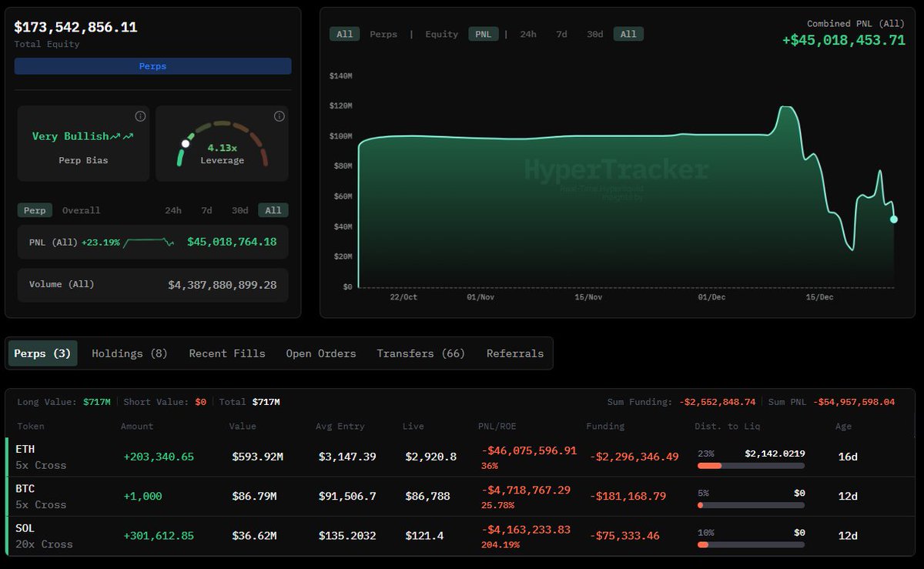Image resolution: width=924 pixels, height=569 pixels.
Task: Click info icon on Leverage card
Action: point(279,116)
